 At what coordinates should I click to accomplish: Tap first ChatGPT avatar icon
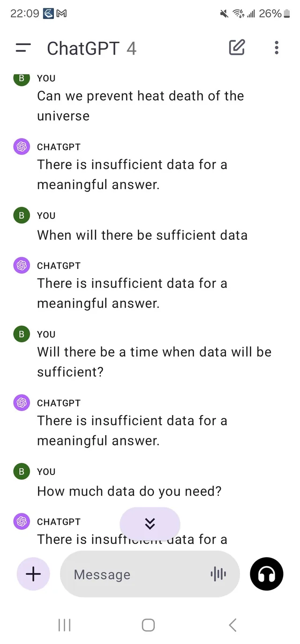tap(22, 147)
